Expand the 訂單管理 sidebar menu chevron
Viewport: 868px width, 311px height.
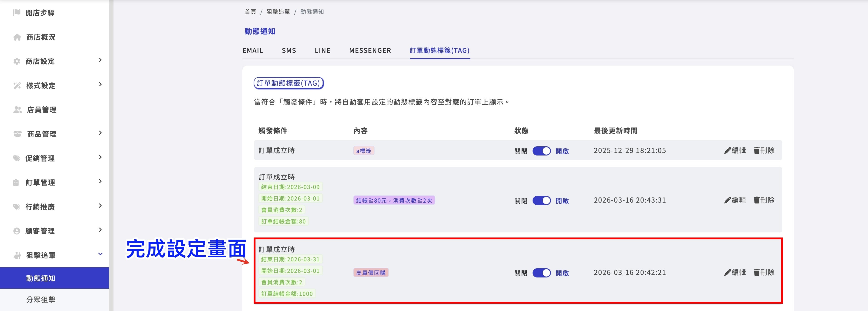[x=100, y=181]
